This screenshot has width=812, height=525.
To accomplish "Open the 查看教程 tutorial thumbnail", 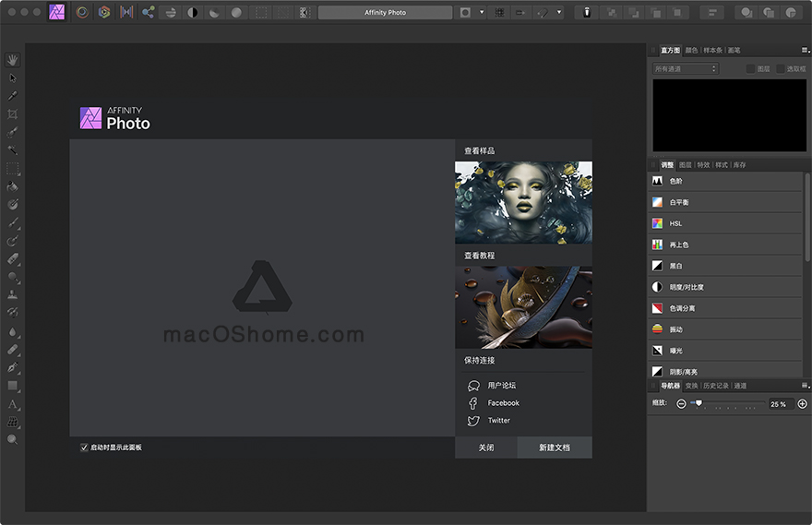I will click(x=523, y=307).
